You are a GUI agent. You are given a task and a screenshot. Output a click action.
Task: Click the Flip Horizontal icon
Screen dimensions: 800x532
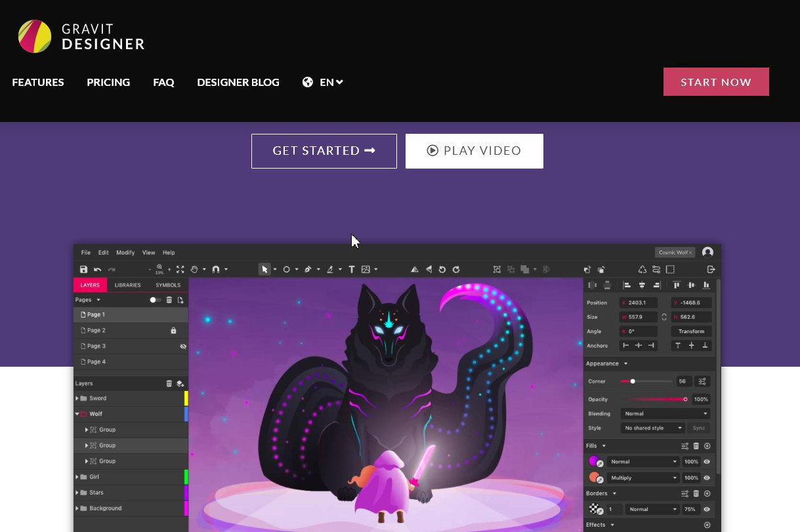tap(414, 270)
